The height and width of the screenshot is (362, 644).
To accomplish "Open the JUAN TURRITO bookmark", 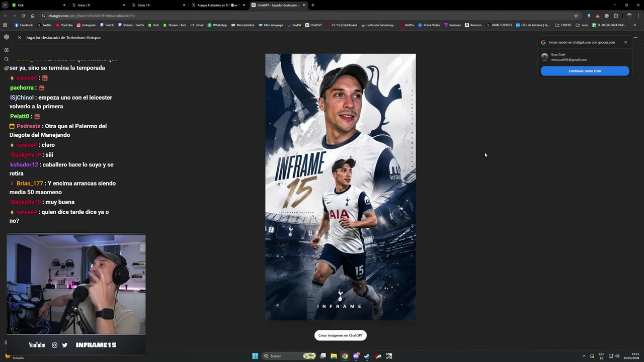I will pyautogui.click(x=499, y=25).
